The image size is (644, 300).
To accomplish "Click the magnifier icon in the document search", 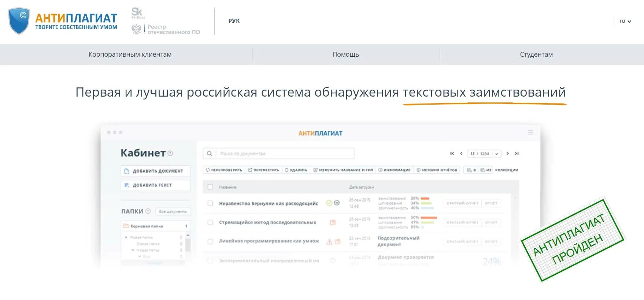I will tap(210, 154).
